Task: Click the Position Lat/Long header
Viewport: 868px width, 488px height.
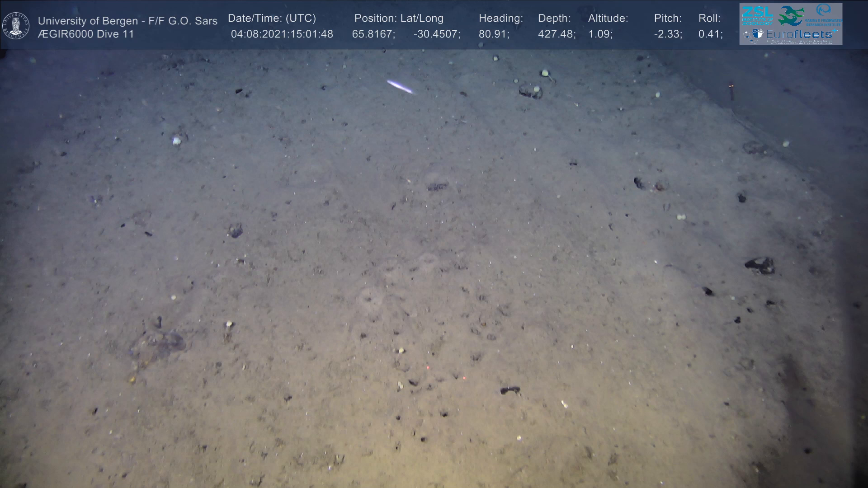Action: point(399,19)
